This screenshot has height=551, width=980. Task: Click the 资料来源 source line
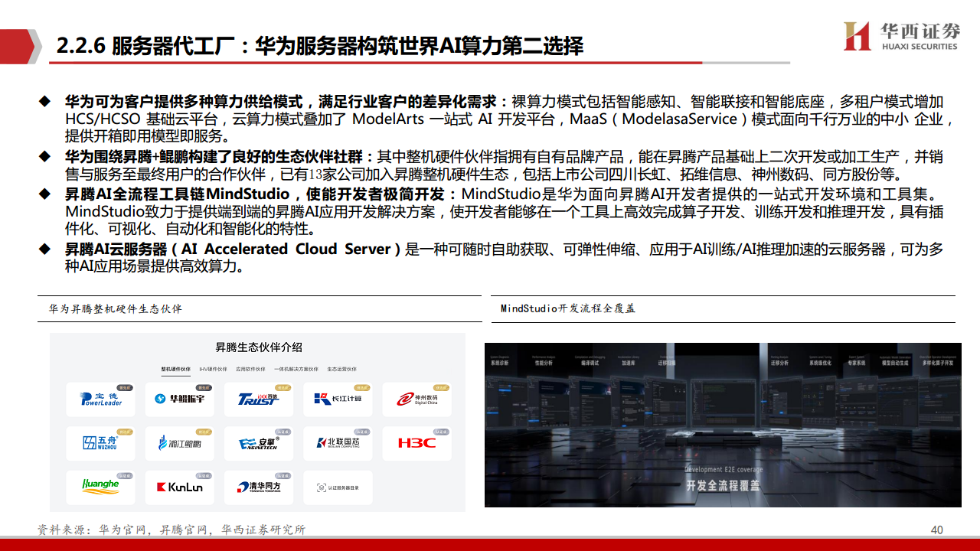point(171,530)
